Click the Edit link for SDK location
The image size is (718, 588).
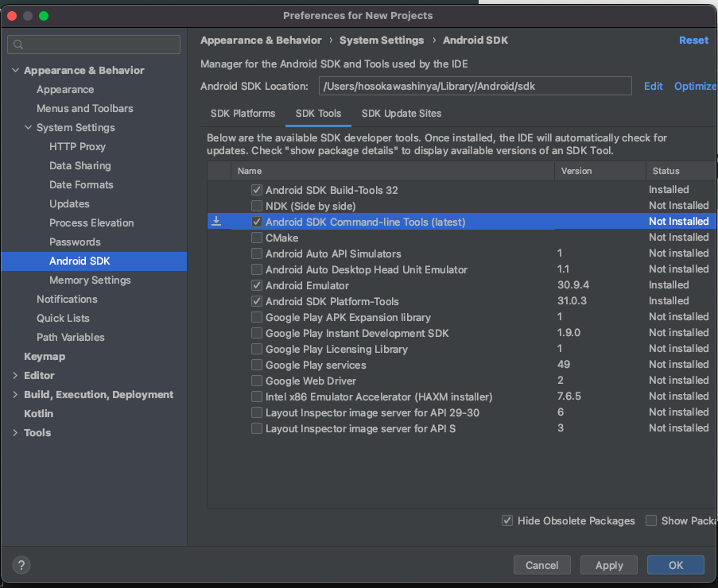(x=654, y=87)
